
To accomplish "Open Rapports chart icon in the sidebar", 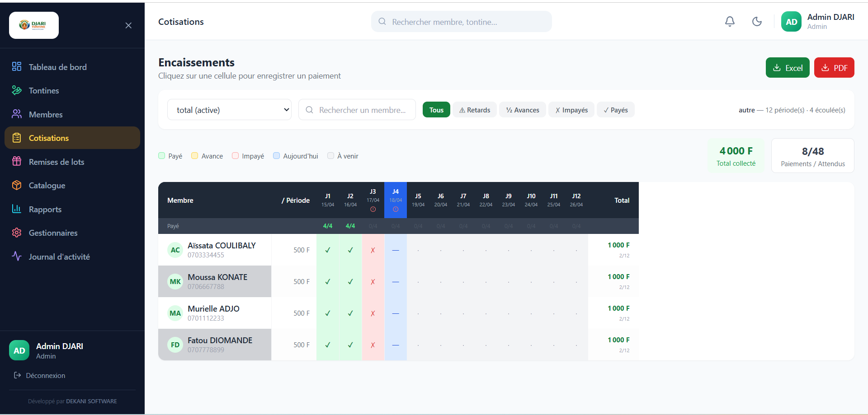I will (17, 209).
